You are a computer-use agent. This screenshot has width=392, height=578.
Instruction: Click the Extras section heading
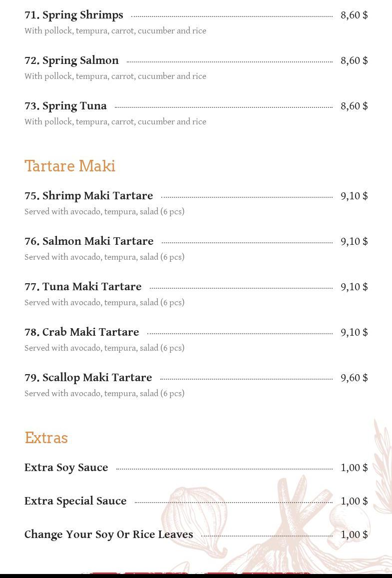(x=46, y=438)
